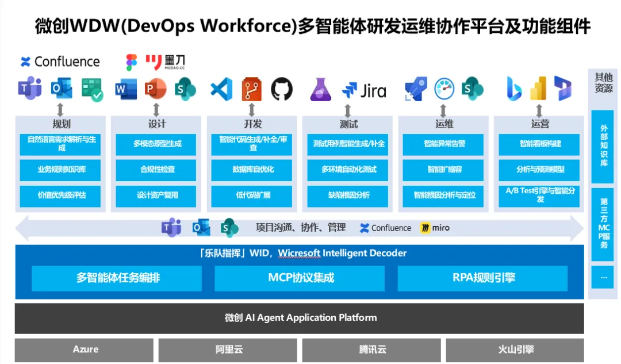Click the 墨刀 Modao logo

click(165, 62)
